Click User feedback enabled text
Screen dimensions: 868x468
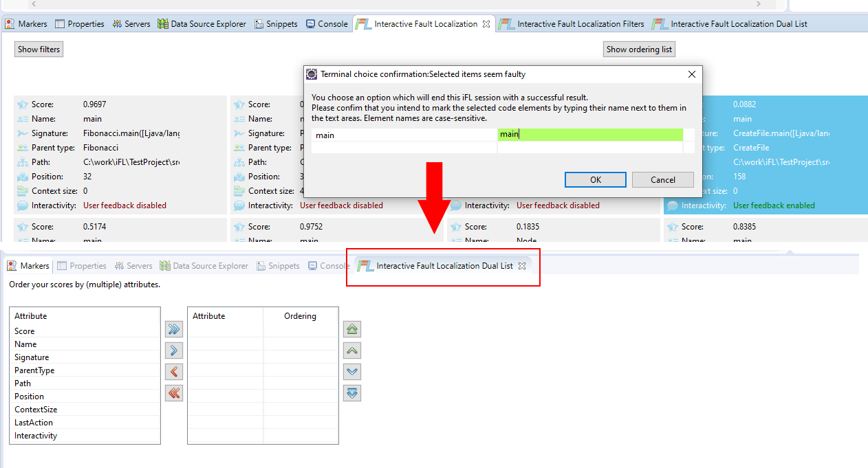(774, 205)
